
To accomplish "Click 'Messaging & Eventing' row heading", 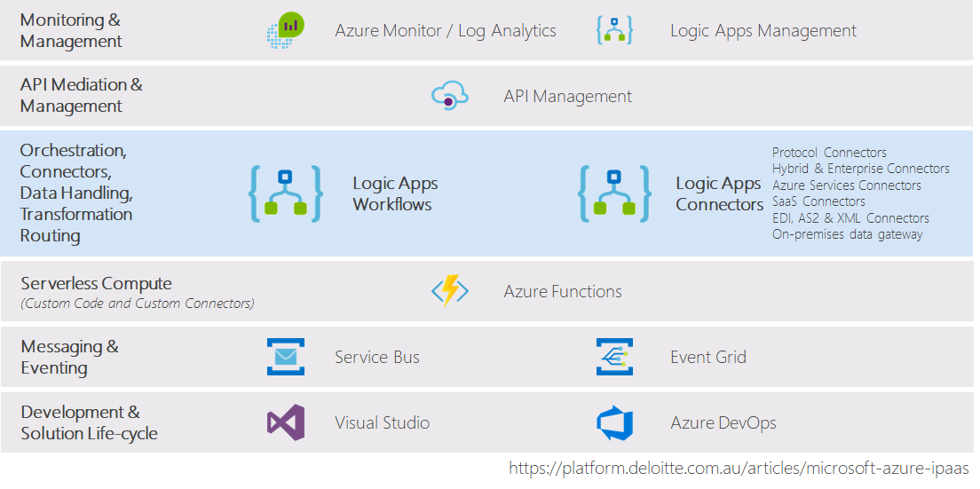I will click(69, 358).
